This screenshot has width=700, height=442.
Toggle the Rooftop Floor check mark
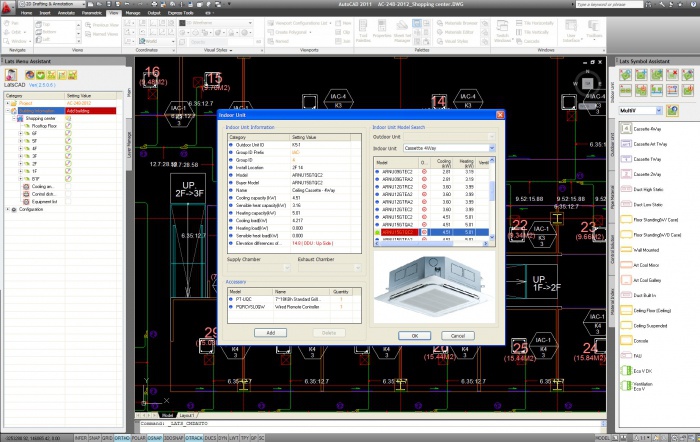68,126
